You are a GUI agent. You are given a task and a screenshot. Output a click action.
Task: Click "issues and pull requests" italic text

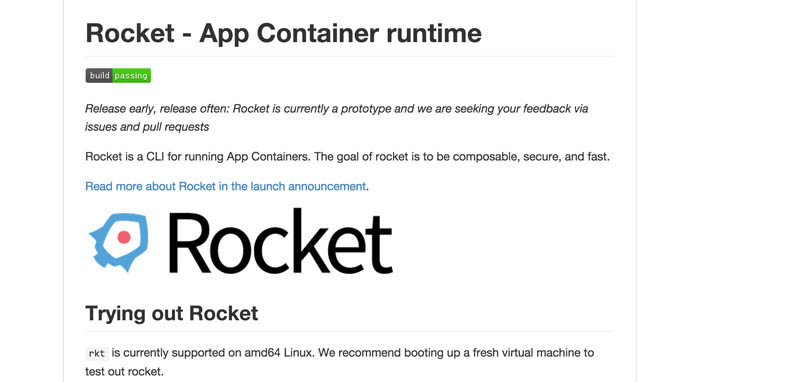click(147, 127)
